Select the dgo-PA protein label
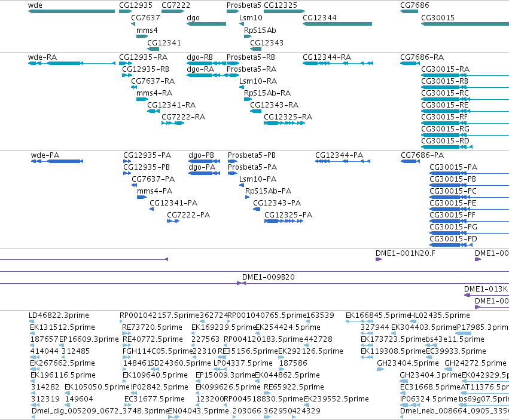 click(202, 167)
